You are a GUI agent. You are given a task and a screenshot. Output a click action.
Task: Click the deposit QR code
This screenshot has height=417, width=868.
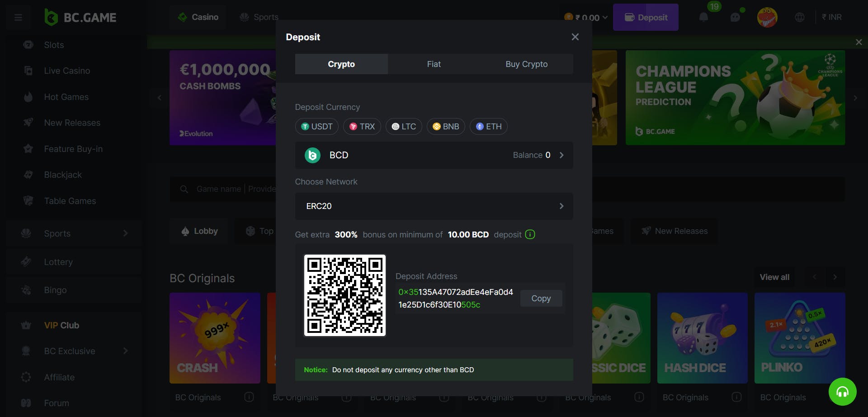(x=344, y=295)
